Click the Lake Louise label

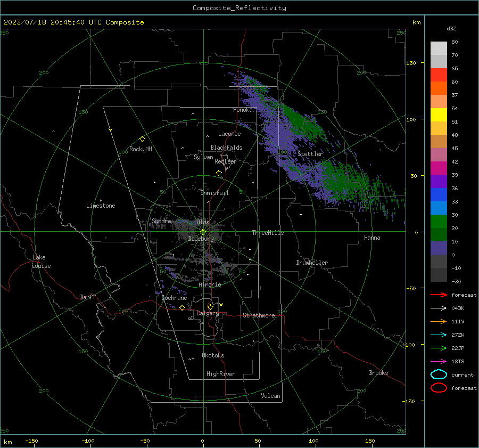pos(41,262)
